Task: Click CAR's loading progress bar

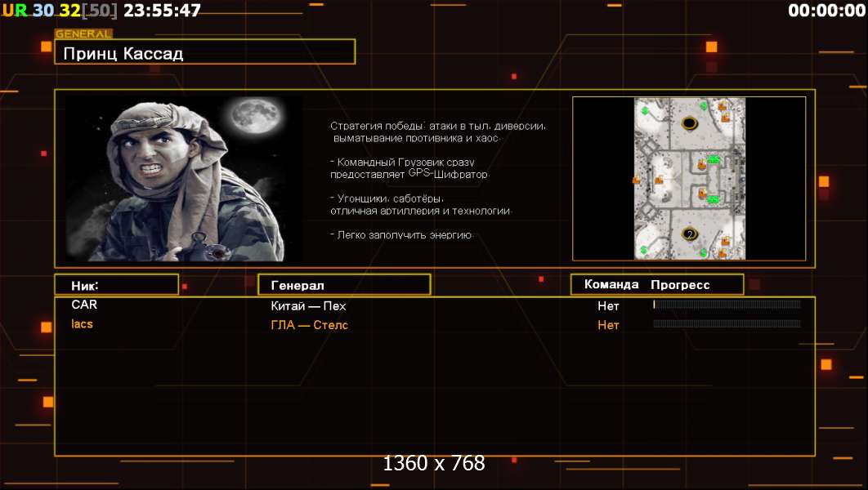Action: pyautogui.click(x=727, y=304)
